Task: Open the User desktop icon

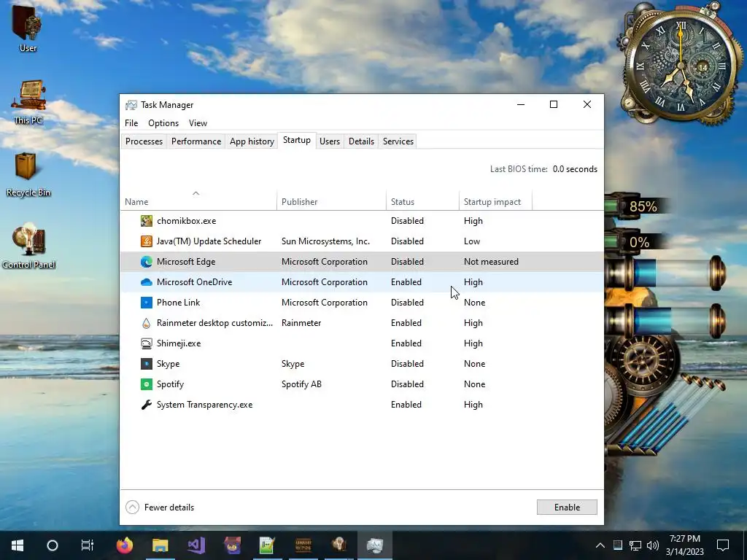Action: pos(28,28)
